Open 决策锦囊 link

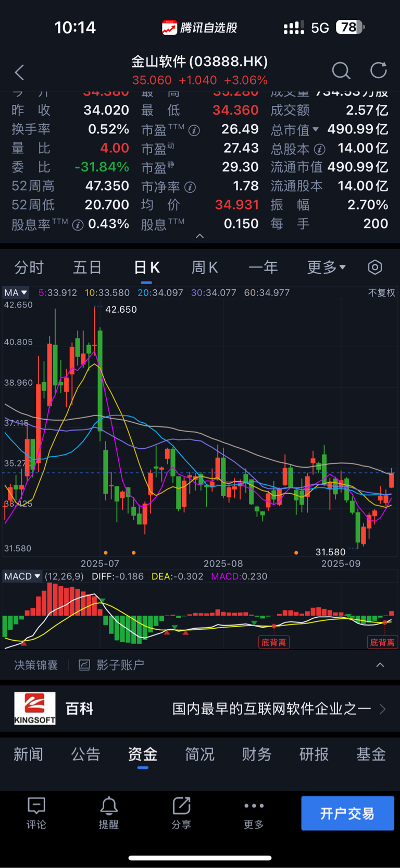pos(36,665)
